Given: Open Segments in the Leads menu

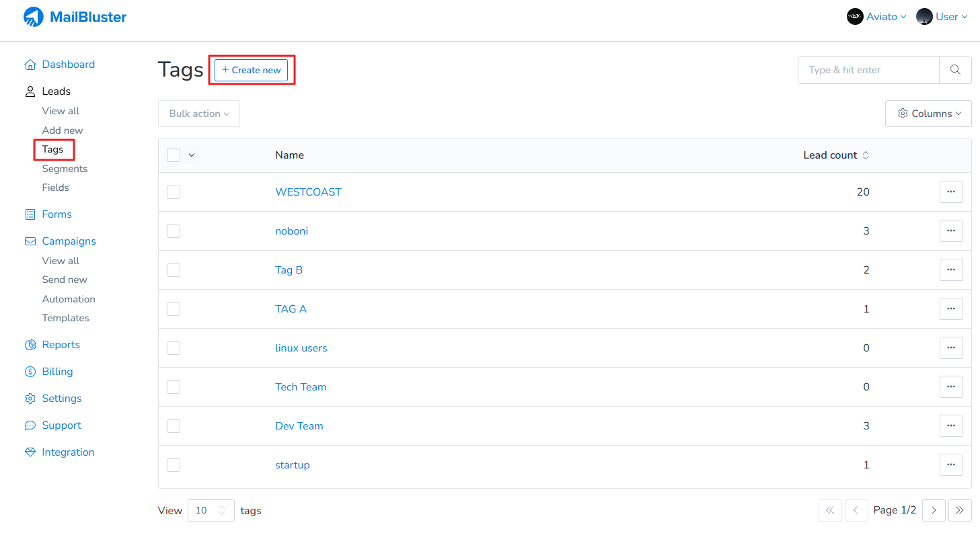Looking at the screenshot, I should [65, 169].
